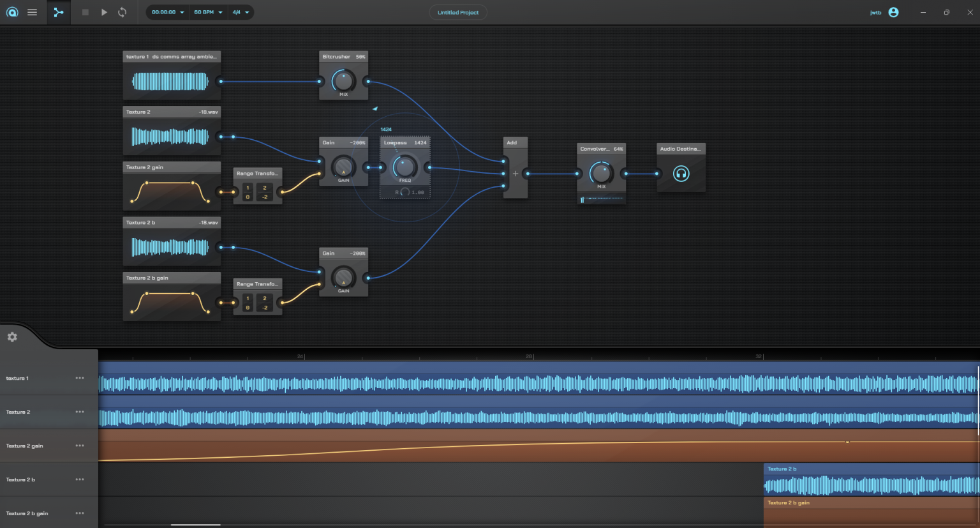Open options menu for texture 1 track
Viewport: 980px width, 528px height.
[x=80, y=377]
